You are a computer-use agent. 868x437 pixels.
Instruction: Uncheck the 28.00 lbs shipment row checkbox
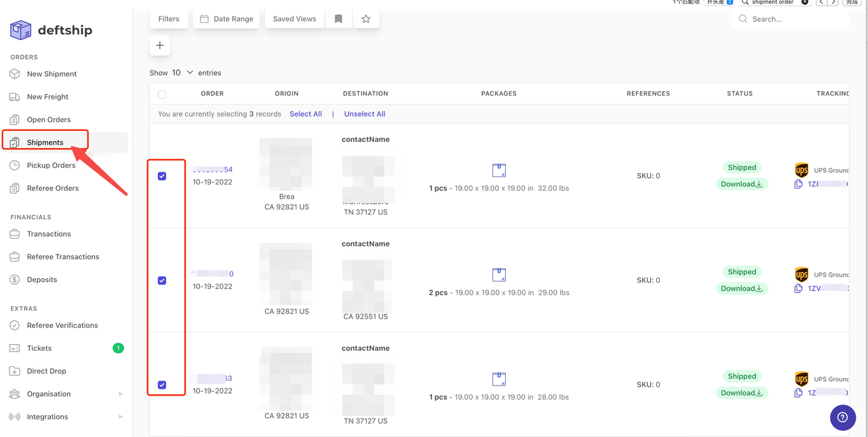pos(162,385)
